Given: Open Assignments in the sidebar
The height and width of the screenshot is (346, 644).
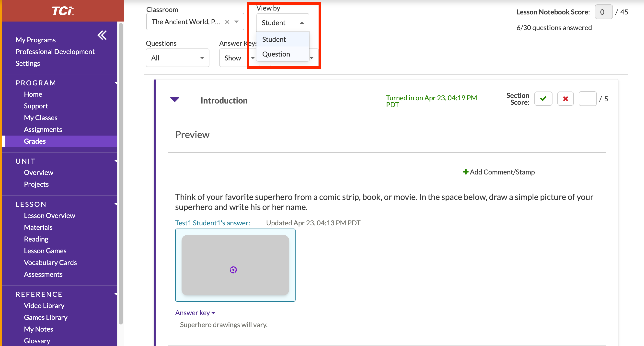Looking at the screenshot, I should tap(43, 129).
